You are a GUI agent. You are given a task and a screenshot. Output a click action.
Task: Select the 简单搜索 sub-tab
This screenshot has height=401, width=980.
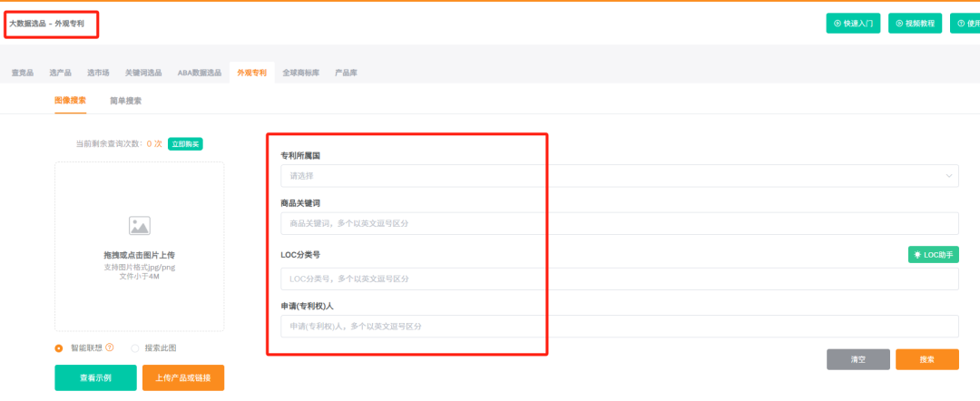(x=125, y=101)
